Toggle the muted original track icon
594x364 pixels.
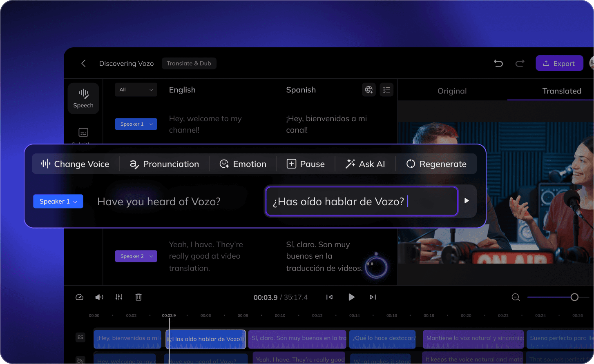[80, 360]
